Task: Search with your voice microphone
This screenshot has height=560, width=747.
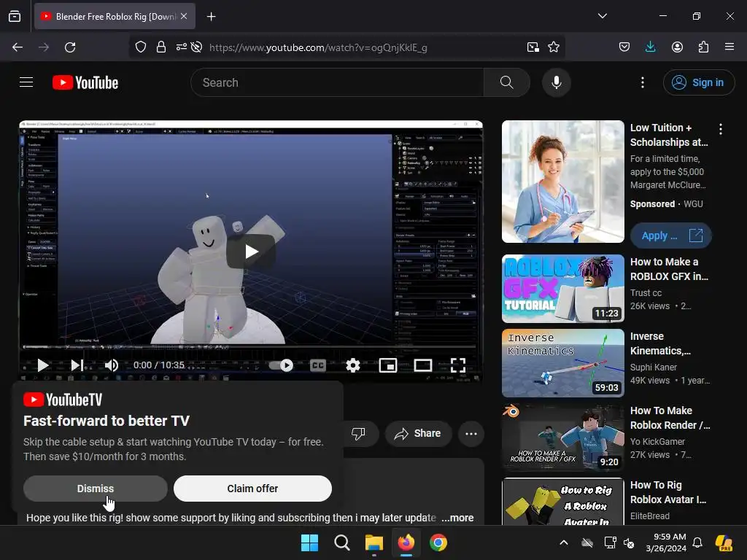Action: tap(556, 82)
